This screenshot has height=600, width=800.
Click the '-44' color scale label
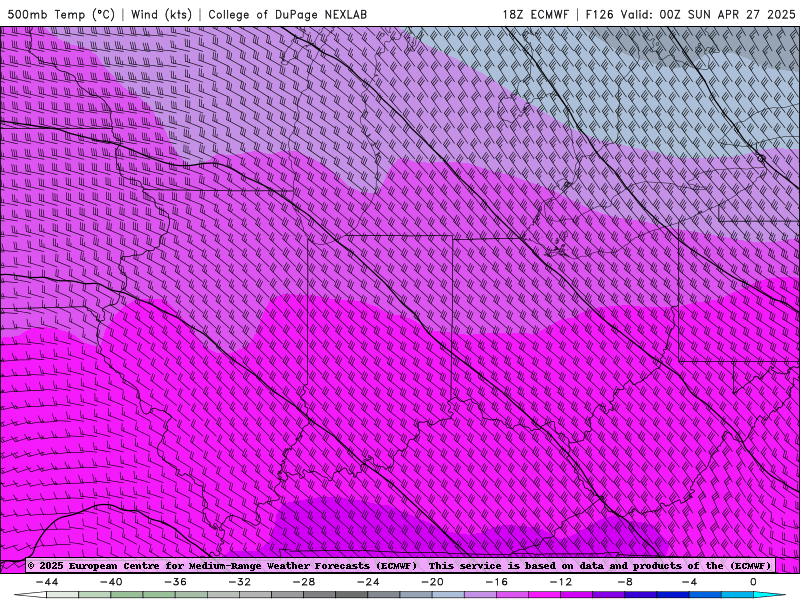(x=47, y=582)
